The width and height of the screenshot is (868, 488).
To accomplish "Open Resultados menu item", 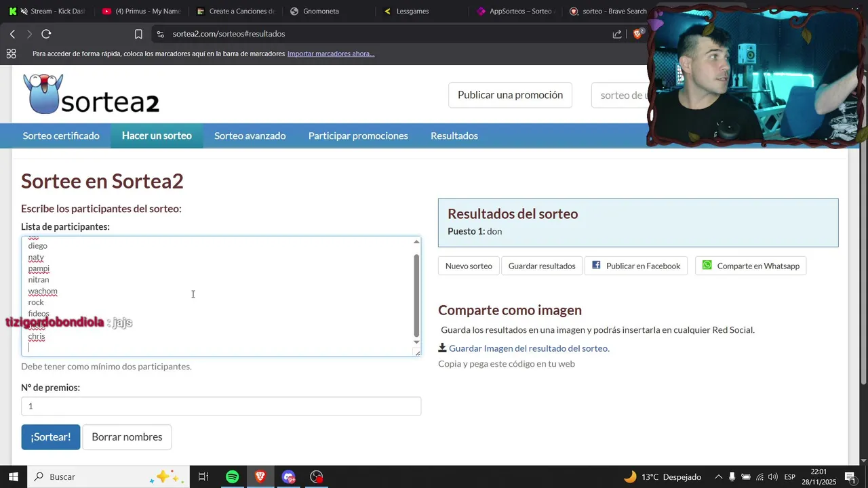I will (x=454, y=136).
